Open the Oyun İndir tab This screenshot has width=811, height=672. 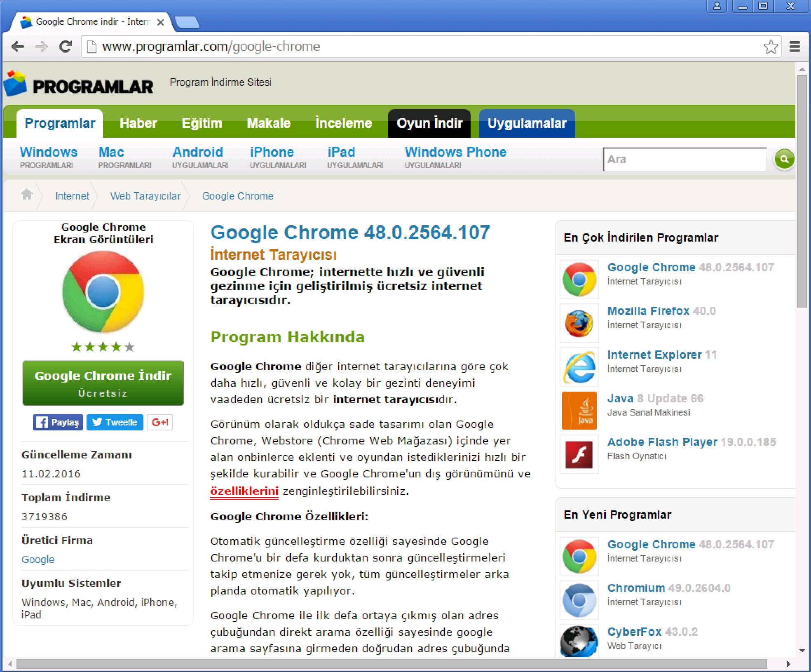pyautogui.click(x=429, y=123)
